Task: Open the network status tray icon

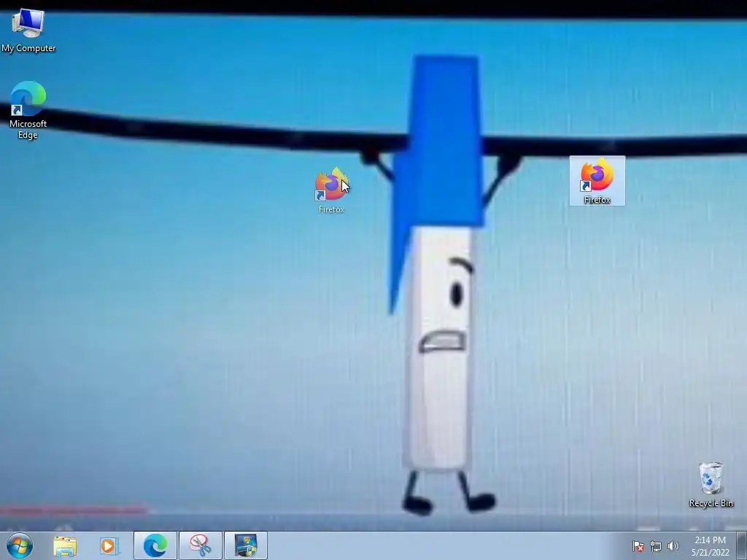Action: [656, 546]
